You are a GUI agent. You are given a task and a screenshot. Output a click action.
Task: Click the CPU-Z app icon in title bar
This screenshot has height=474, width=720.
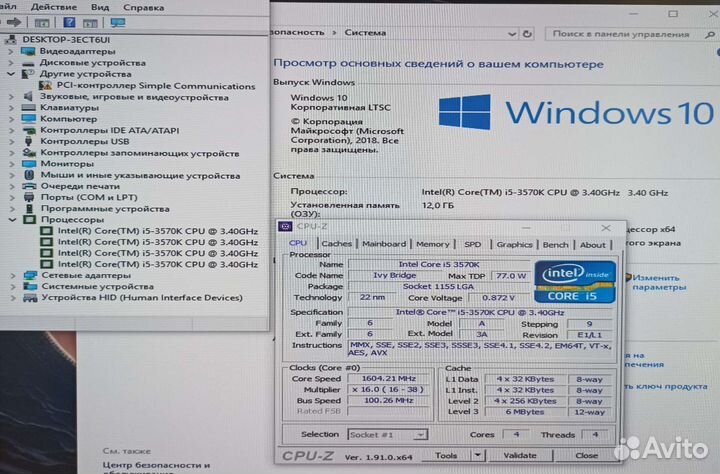click(285, 226)
